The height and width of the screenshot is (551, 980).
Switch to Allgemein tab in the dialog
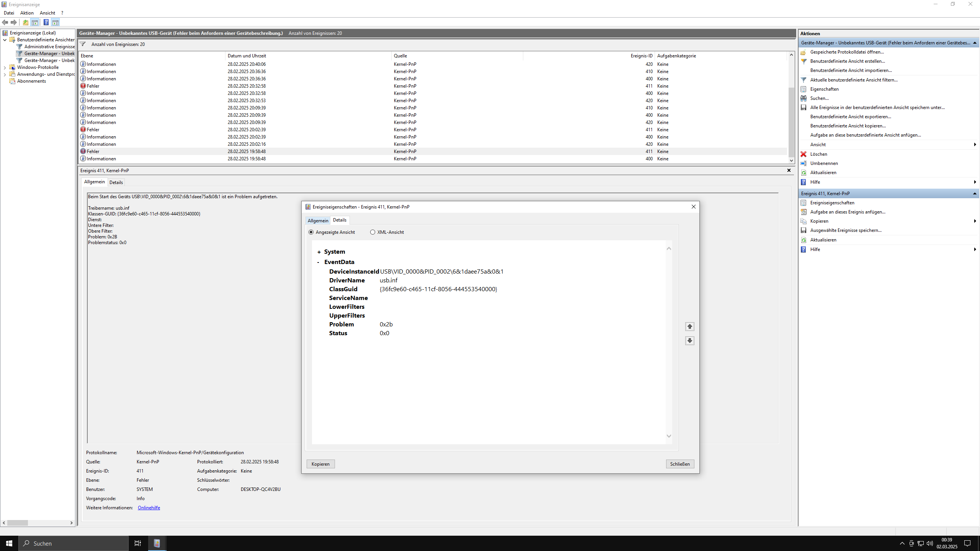pos(318,220)
